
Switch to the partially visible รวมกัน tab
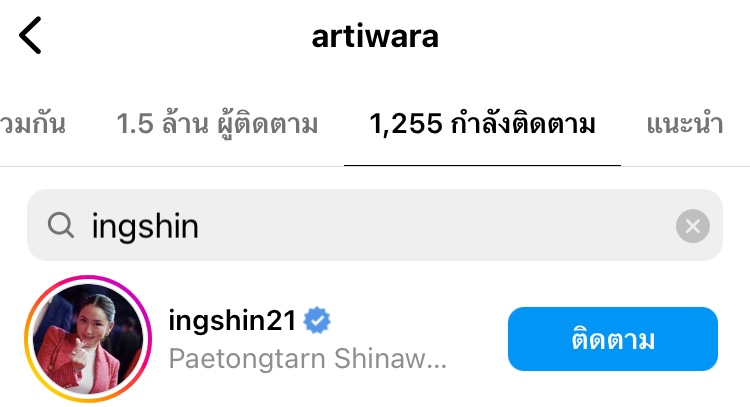point(33,124)
